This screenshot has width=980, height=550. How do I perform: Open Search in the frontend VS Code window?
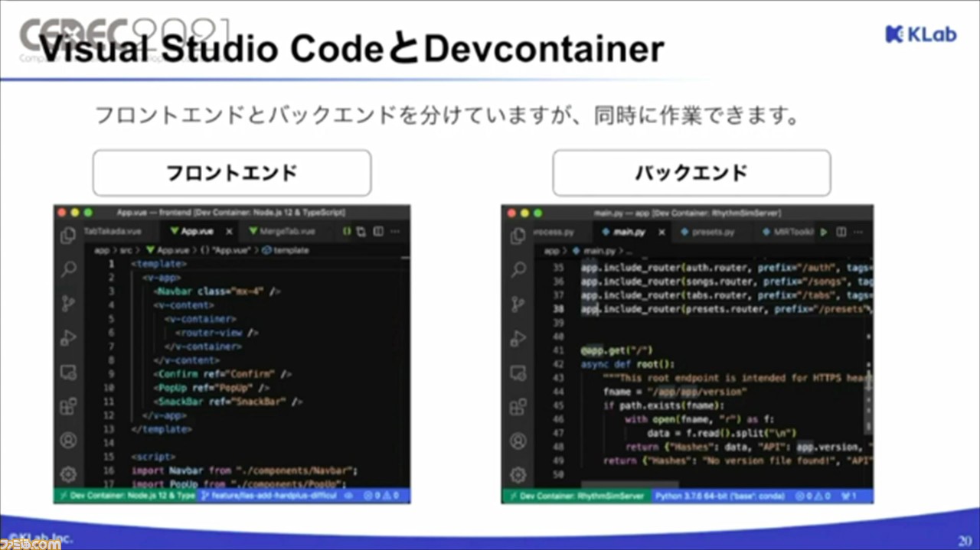coord(69,268)
